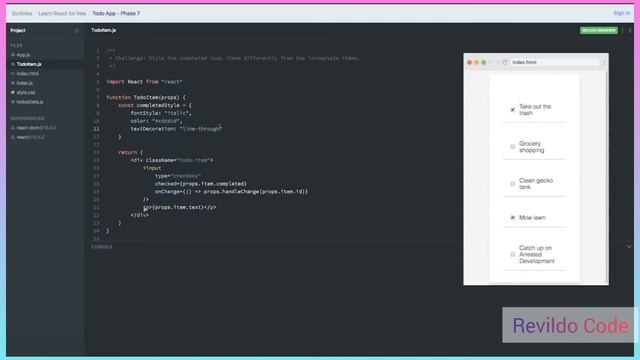
Task: Uncheck the Take out the trash checkbox
Action: coord(513,109)
